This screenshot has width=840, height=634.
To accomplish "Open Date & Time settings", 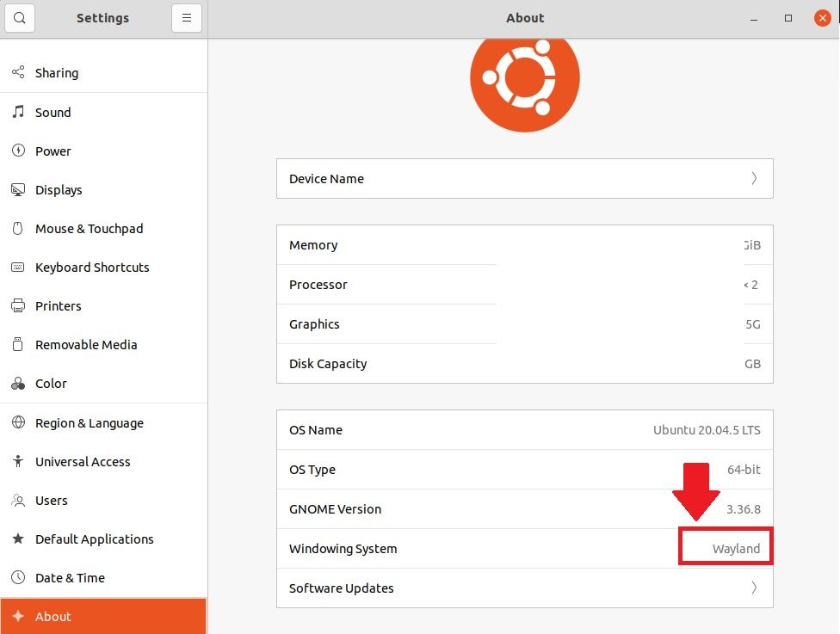I will (103, 578).
